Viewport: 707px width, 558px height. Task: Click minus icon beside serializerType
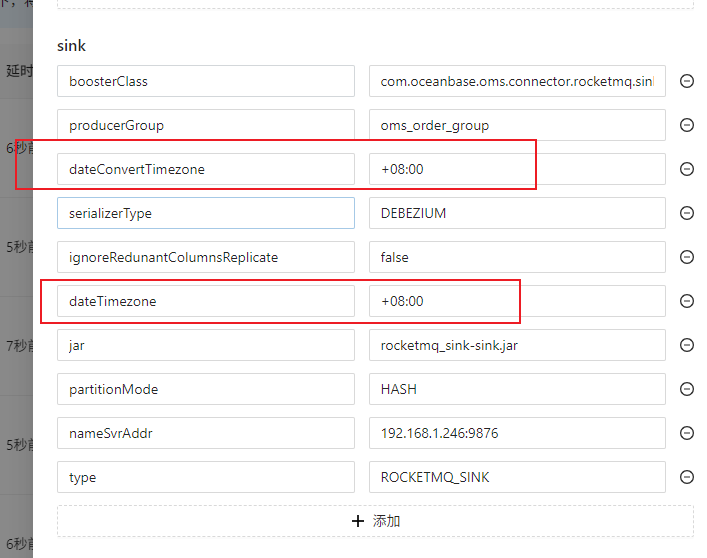tap(687, 213)
